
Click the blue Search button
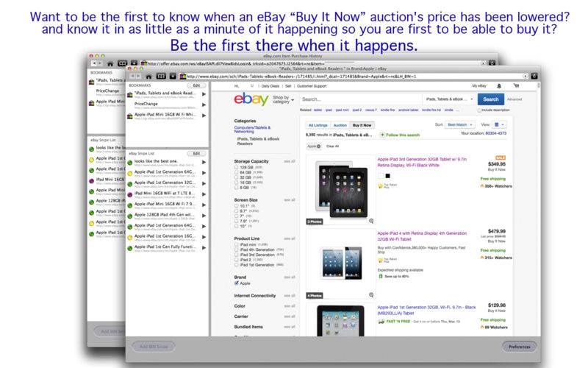tap(490, 99)
